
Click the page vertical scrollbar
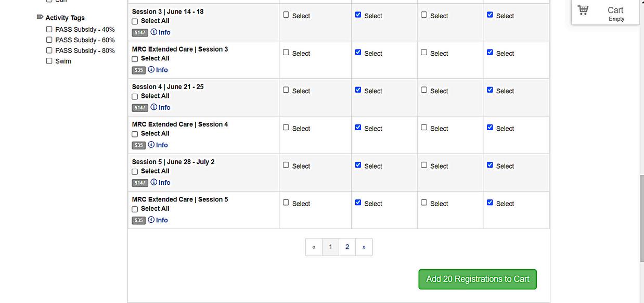click(x=641, y=219)
